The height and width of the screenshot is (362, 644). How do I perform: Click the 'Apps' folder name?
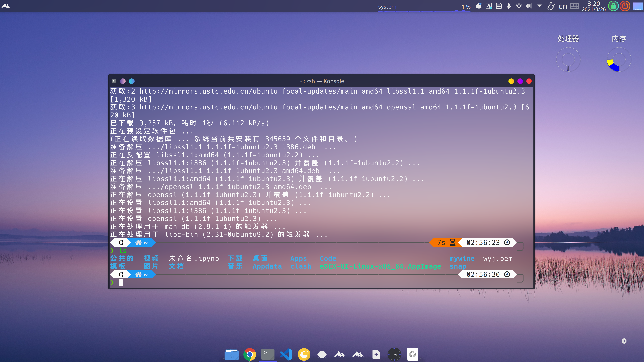coord(299,259)
